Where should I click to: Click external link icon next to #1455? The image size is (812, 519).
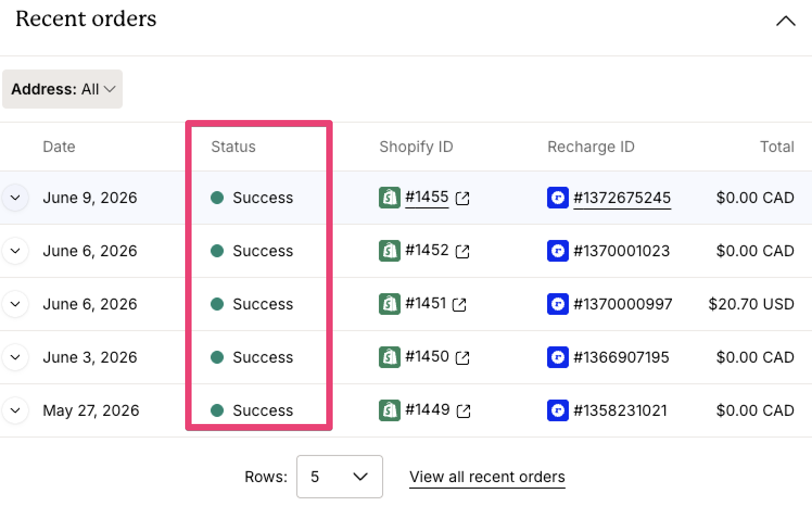pyautogui.click(x=462, y=198)
